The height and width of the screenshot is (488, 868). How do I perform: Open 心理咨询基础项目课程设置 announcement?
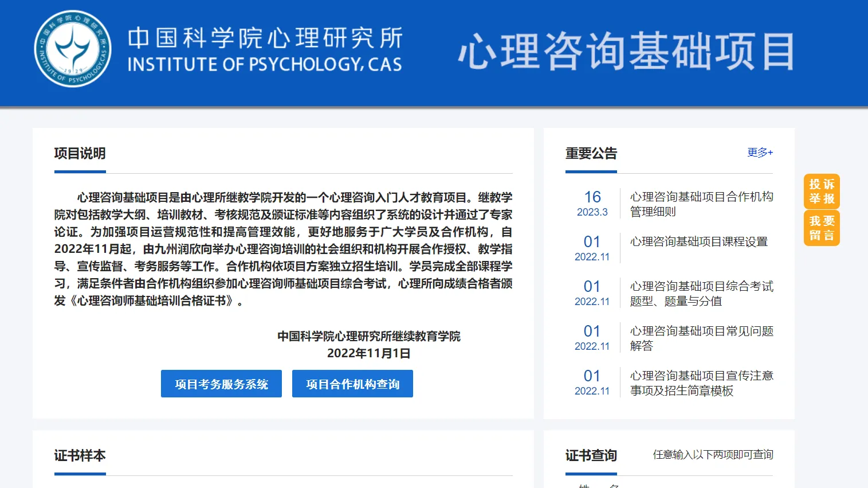[x=698, y=242]
